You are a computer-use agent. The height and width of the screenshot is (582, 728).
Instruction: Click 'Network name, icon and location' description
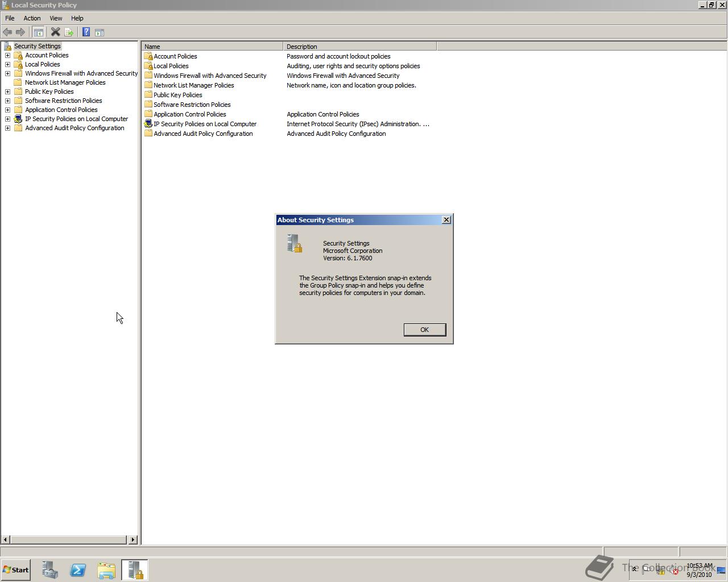pos(351,85)
